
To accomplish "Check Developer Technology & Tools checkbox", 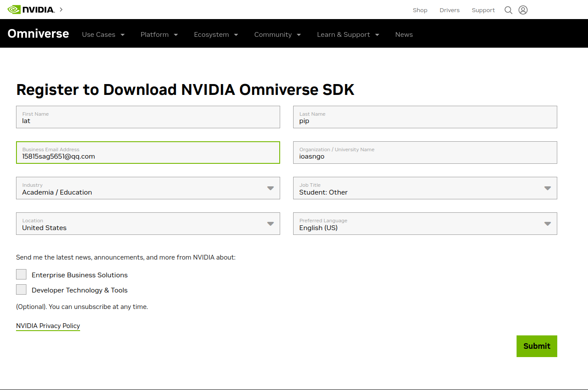I will (x=21, y=289).
